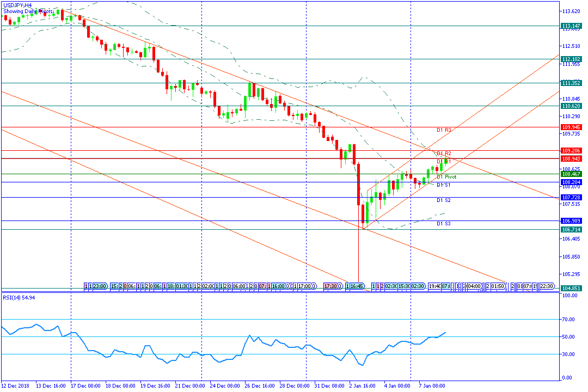Click the 13 Dec 16:00 time label
The height and width of the screenshot is (392, 588).
tap(51, 386)
